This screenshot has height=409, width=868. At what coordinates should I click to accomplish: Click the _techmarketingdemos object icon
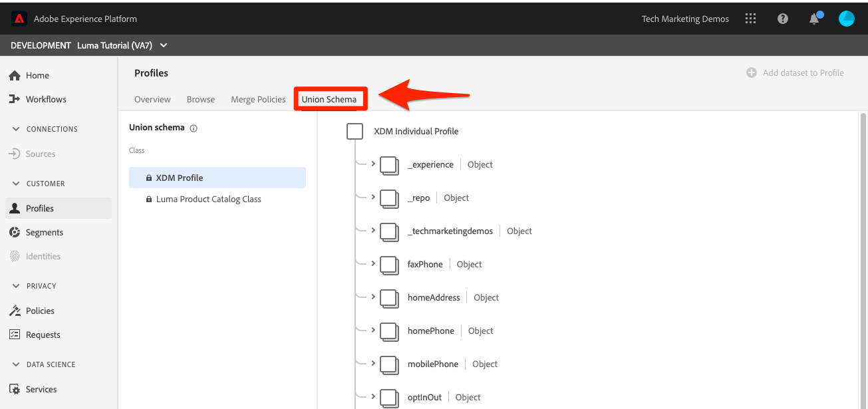click(389, 231)
